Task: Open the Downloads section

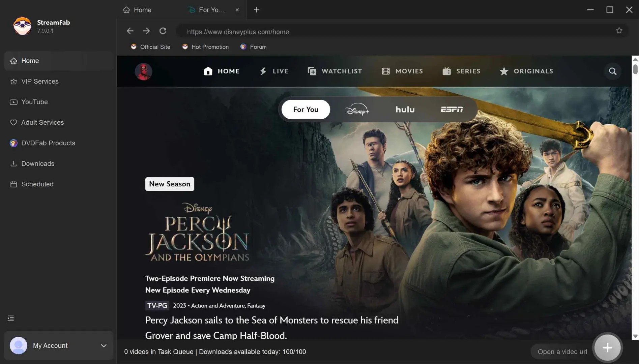Action: [x=37, y=163]
